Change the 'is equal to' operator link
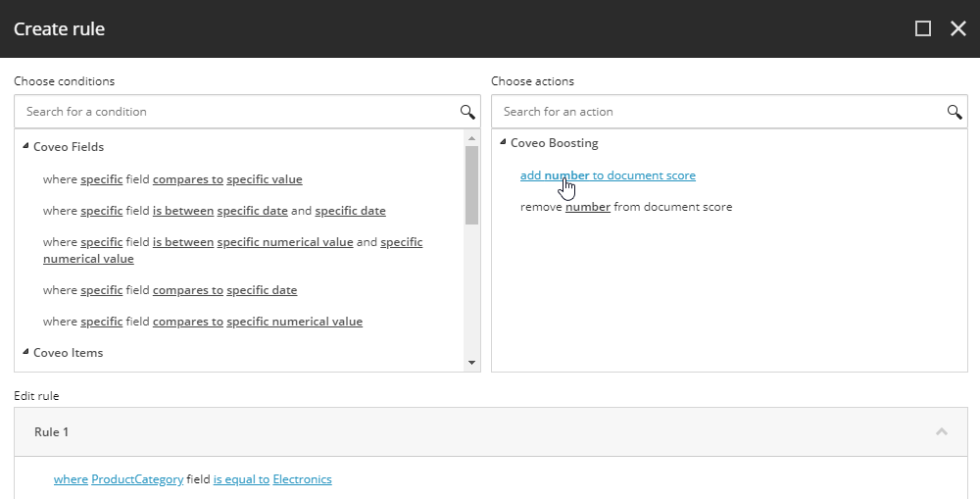 pos(241,479)
